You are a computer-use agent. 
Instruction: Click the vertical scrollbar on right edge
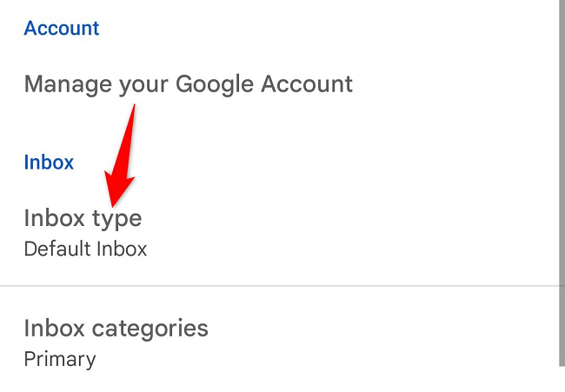[561, 174]
